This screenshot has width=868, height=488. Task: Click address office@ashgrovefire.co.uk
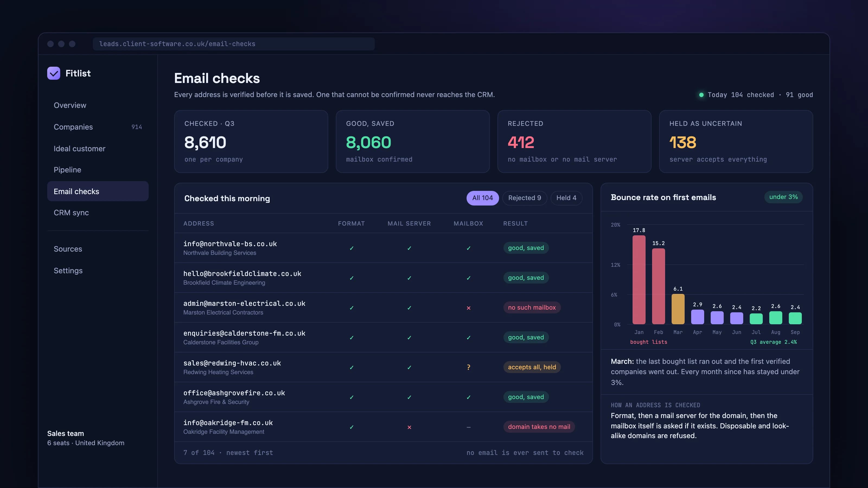(x=234, y=393)
